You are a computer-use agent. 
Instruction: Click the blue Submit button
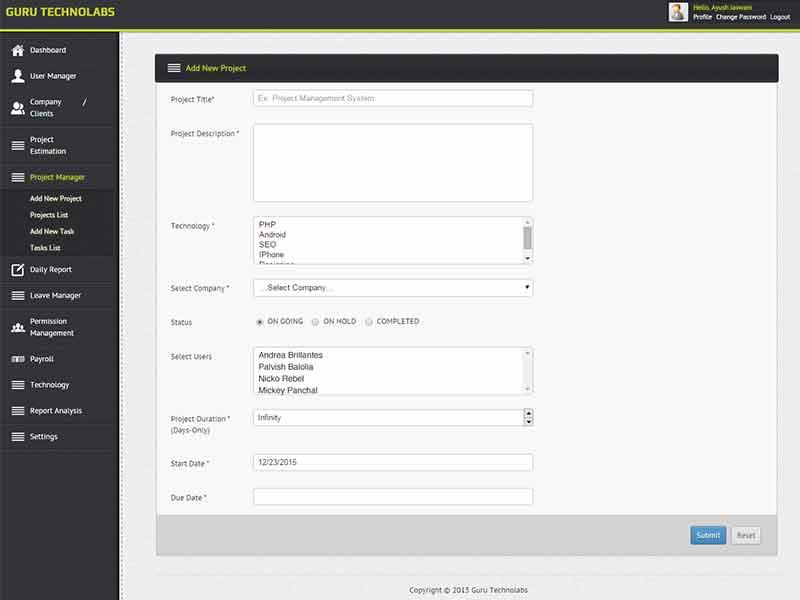pyautogui.click(x=708, y=535)
